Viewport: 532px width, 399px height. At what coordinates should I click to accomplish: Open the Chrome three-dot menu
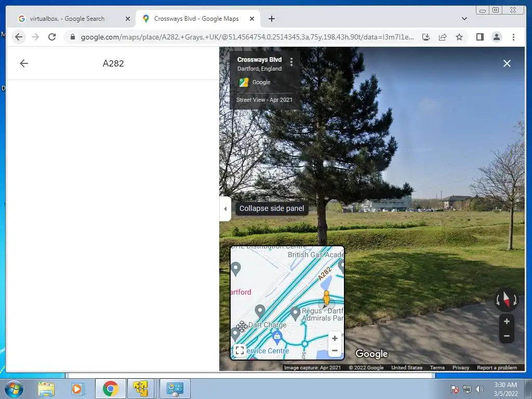click(513, 37)
